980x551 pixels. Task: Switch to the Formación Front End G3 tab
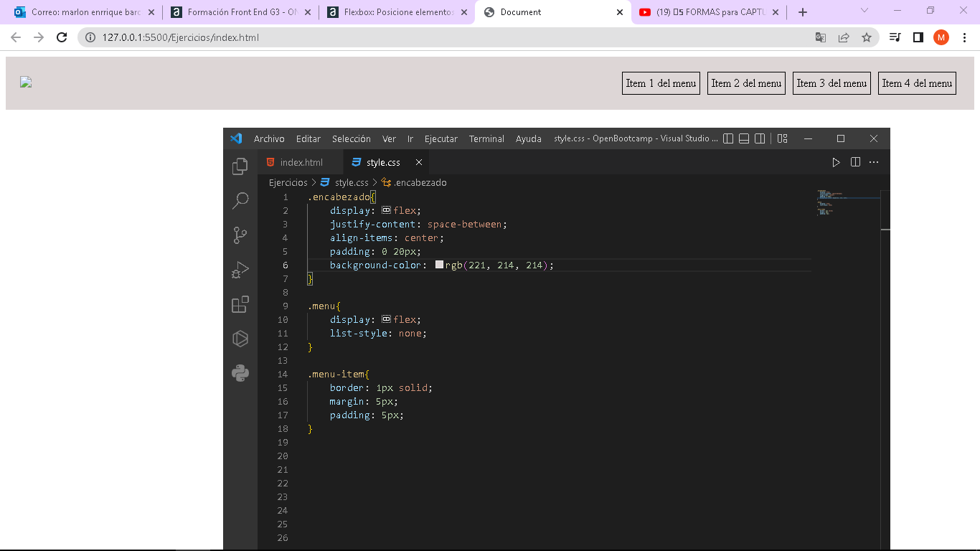pos(241,12)
